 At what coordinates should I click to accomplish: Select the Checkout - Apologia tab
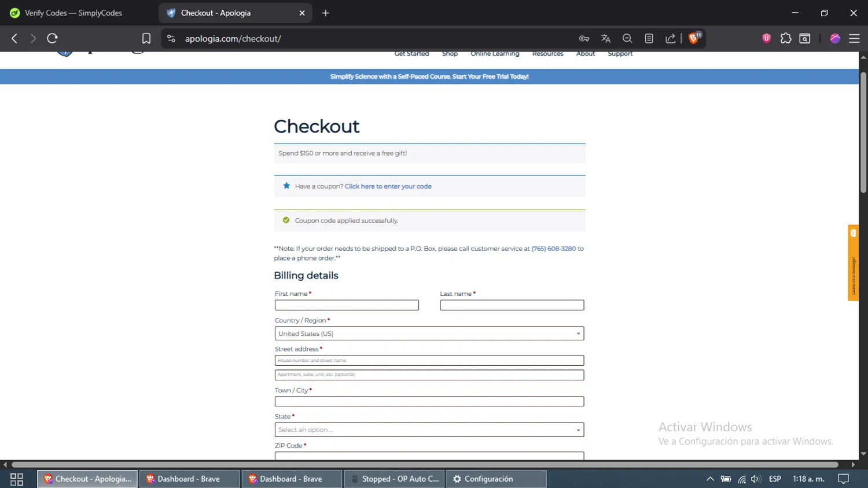[235, 13]
